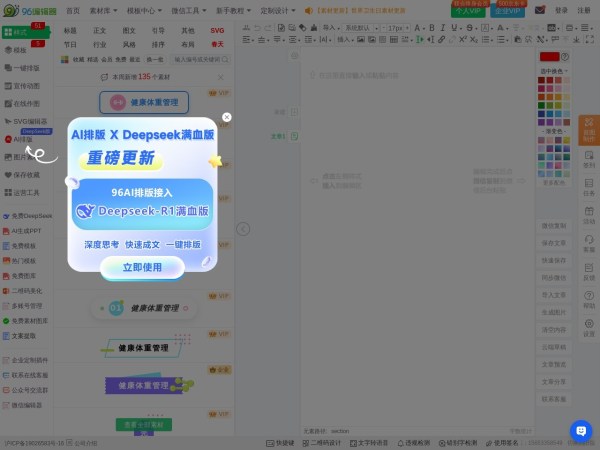Image resolution: width=600 pixels, height=450 pixels.
Task: Select the 标题 category tab
Action: [70, 31]
